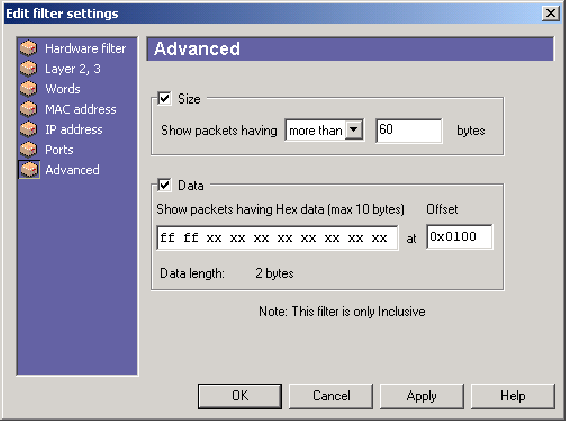Disable the Data filter checkbox
This screenshot has height=423, width=568.
pos(164,185)
